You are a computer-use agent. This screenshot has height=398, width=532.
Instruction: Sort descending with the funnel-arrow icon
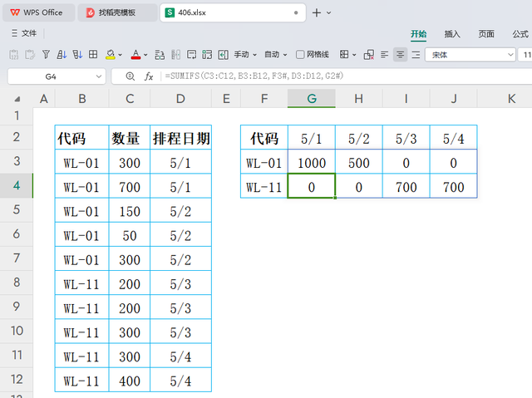pos(77,55)
